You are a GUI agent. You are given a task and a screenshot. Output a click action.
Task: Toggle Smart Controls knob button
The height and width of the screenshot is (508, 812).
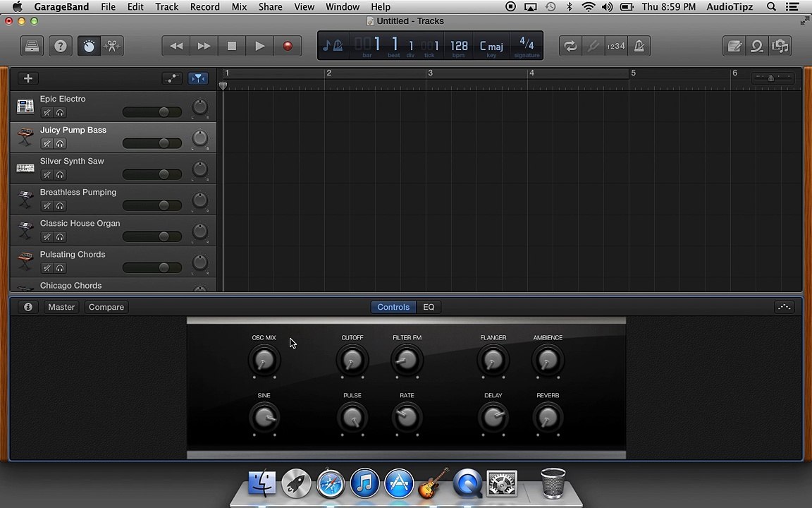pyautogui.click(x=89, y=46)
